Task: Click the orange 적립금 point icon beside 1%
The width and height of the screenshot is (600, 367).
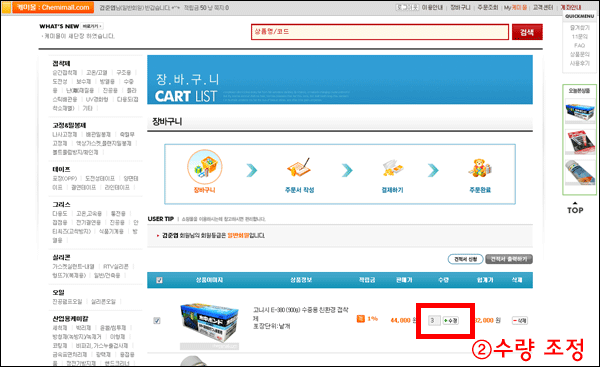Action: point(360,319)
